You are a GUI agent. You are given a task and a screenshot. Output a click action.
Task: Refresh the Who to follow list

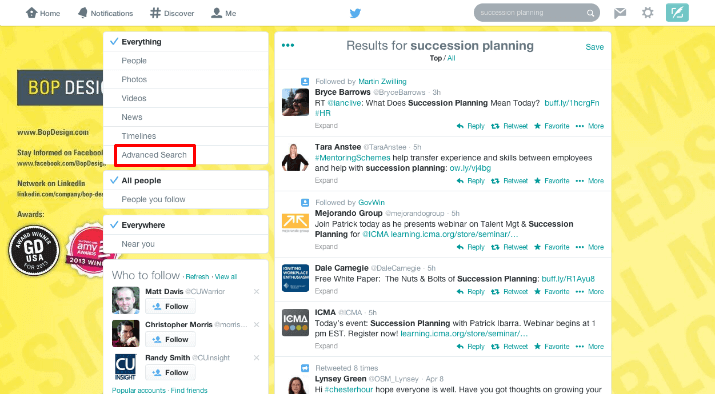pos(197,277)
